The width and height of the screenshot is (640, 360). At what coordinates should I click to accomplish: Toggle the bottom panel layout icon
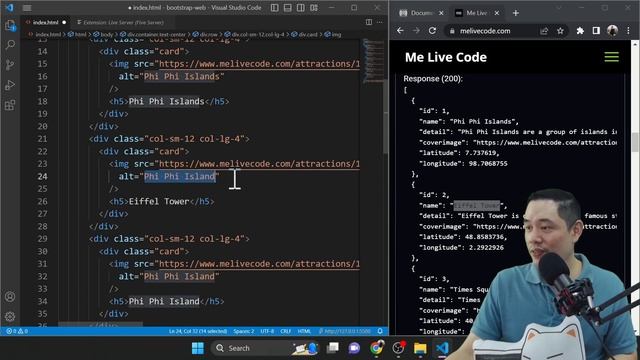click(288, 8)
